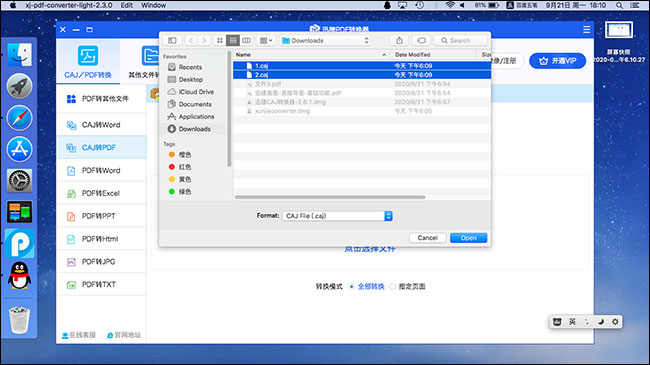Click Cancel in the file dialog
Image resolution: width=650 pixels, height=365 pixels.
[x=427, y=238]
